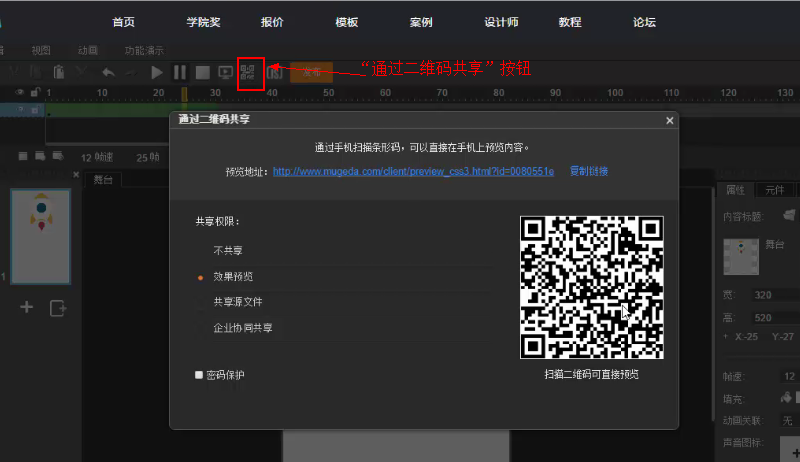This screenshot has width=800, height=462.
Task: Toggle lock on the selected layer row
Action: tap(35, 110)
